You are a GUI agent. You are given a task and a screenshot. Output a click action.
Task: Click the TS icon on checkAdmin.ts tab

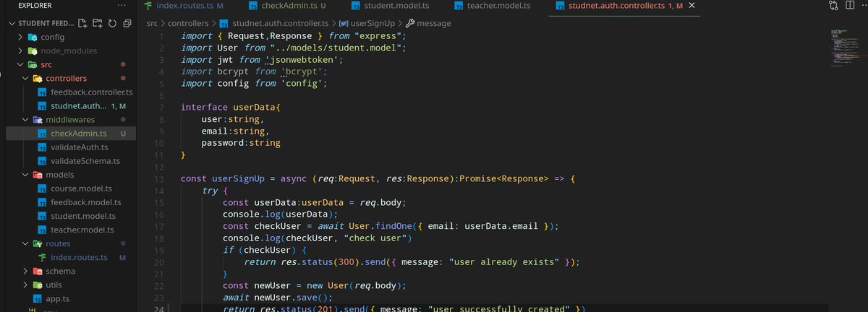(252, 6)
